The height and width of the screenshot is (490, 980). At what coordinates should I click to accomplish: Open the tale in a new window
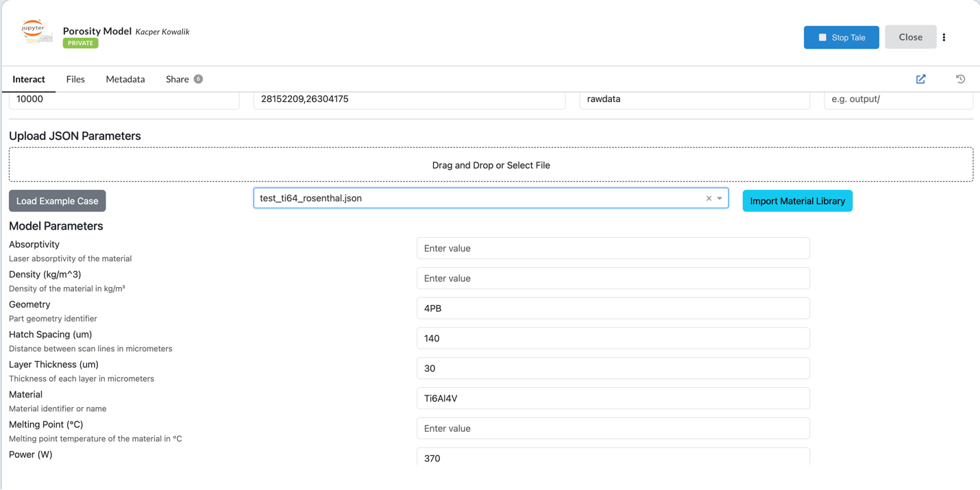(x=920, y=79)
